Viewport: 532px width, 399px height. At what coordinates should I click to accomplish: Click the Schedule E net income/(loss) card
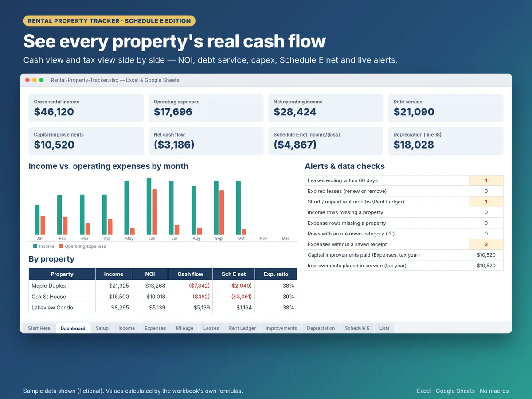point(326,141)
